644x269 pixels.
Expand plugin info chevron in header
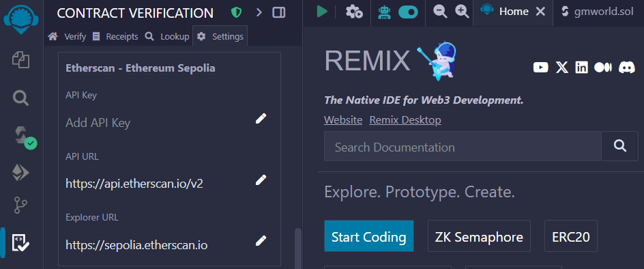click(259, 13)
